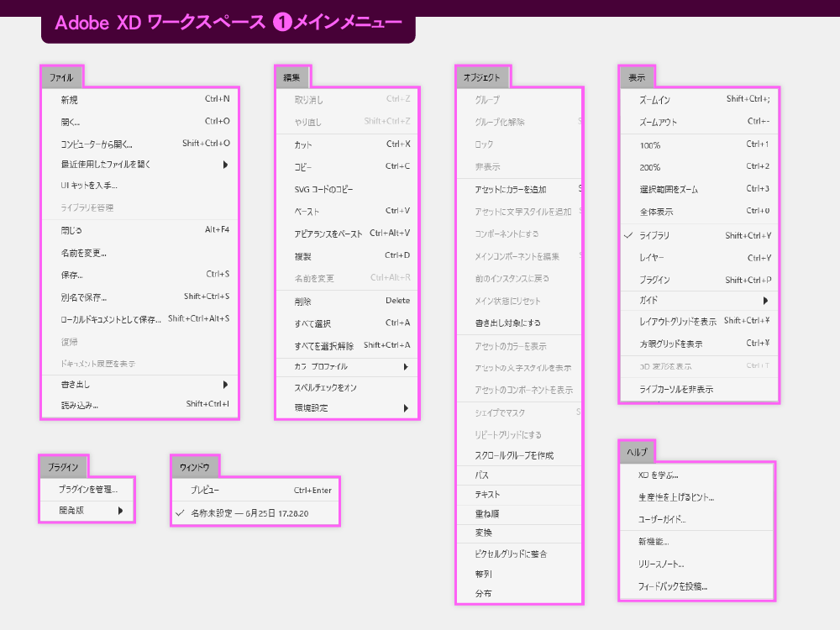Toggle the レイヤー panel with Ctrl+Y
This screenshot has width=840, height=630.
(699, 258)
